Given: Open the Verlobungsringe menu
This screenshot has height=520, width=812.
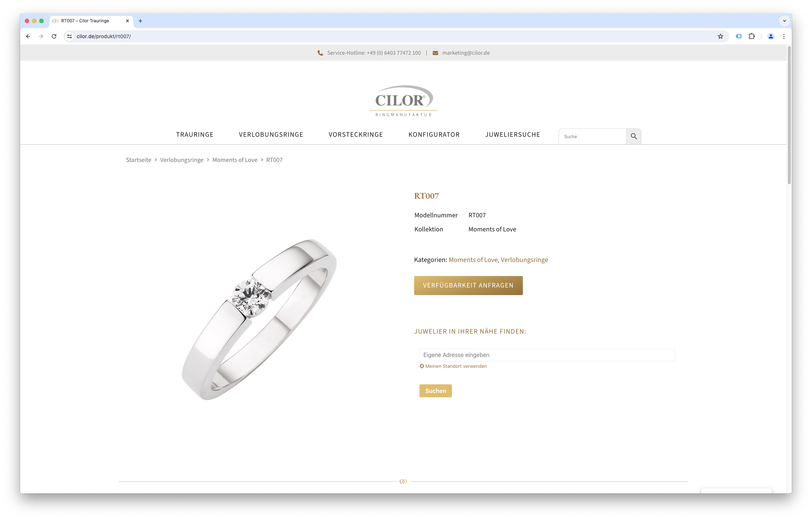Looking at the screenshot, I should 271,135.
